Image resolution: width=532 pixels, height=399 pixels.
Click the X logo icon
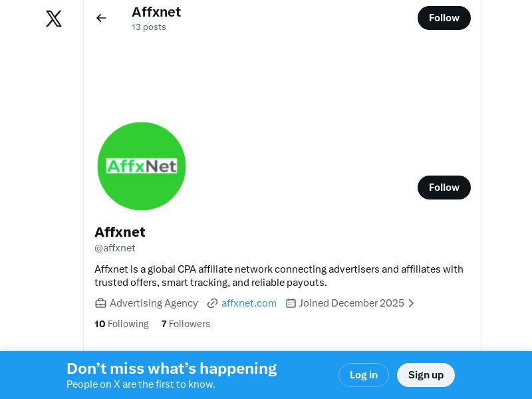(54, 19)
